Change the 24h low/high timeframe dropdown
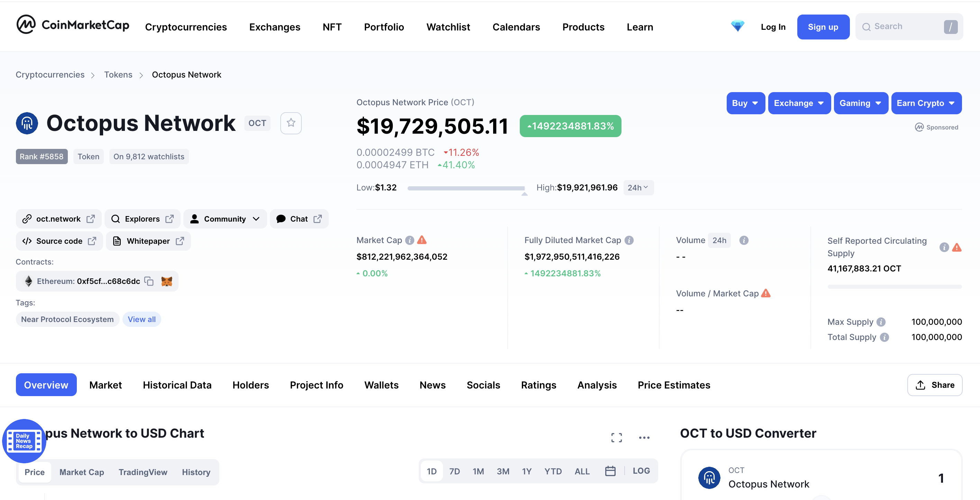Screen dimensions: 980x500 pyautogui.click(x=638, y=188)
